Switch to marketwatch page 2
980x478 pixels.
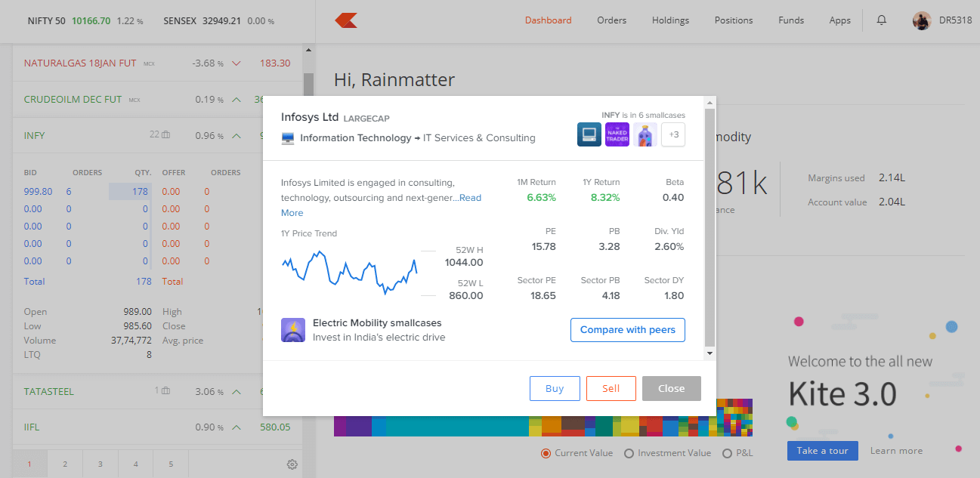pyautogui.click(x=65, y=464)
